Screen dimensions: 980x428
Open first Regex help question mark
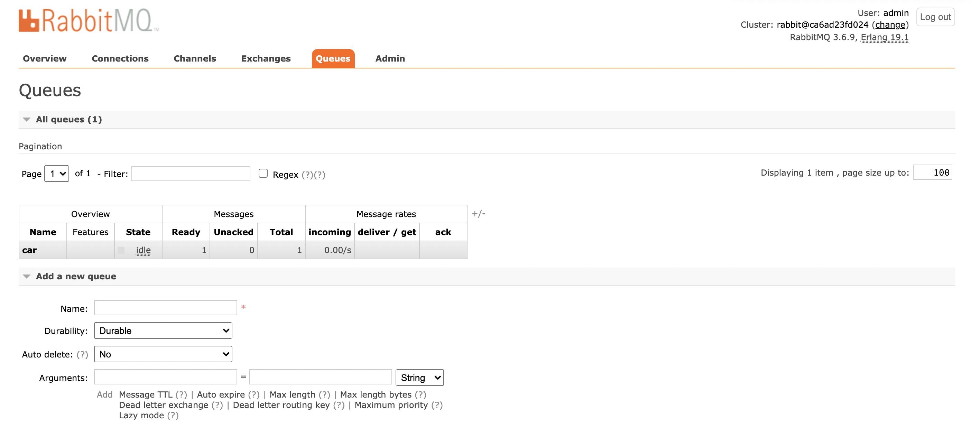pos(307,175)
